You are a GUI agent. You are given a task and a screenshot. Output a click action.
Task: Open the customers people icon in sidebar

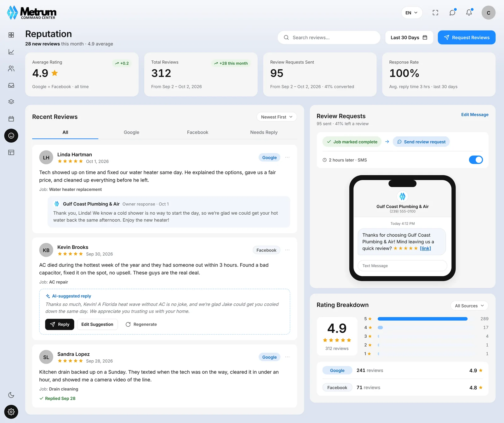[11, 69]
